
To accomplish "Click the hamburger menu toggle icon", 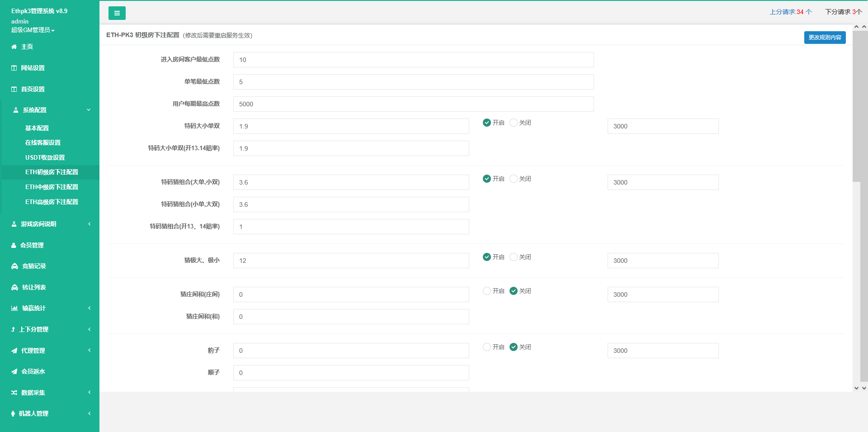I will coord(117,13).
